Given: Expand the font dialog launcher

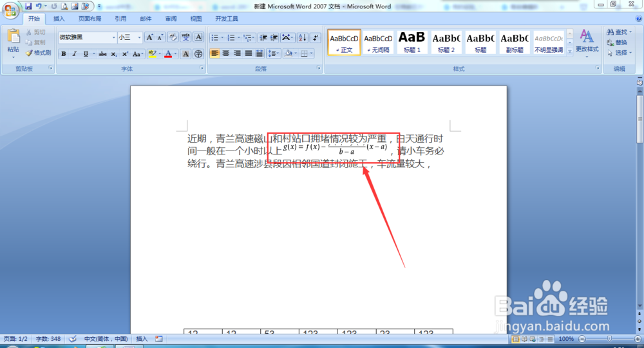Looking at the screenshot, I should click(x=202, y=68).
